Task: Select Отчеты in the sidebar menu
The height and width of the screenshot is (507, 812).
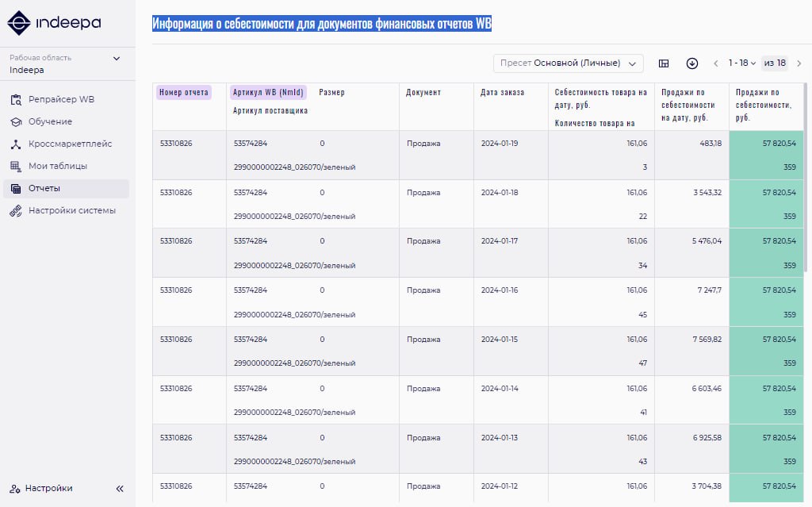Action: pyautogui.click(x=44, y=189)
